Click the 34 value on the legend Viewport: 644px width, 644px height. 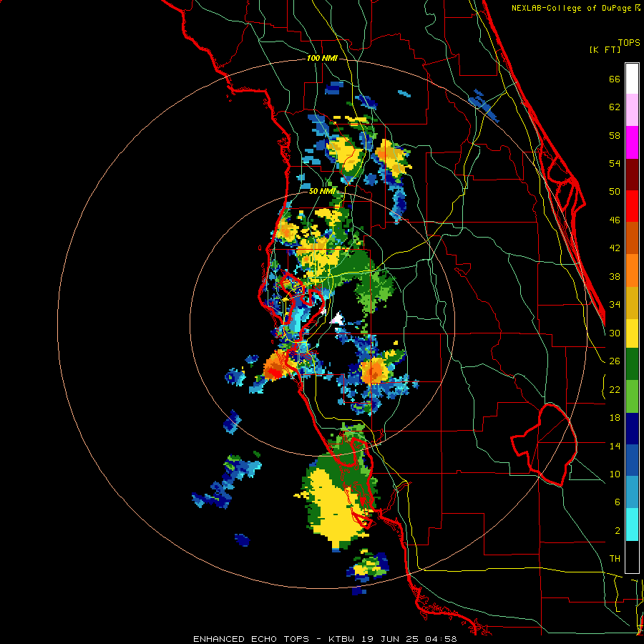point(615,305)
